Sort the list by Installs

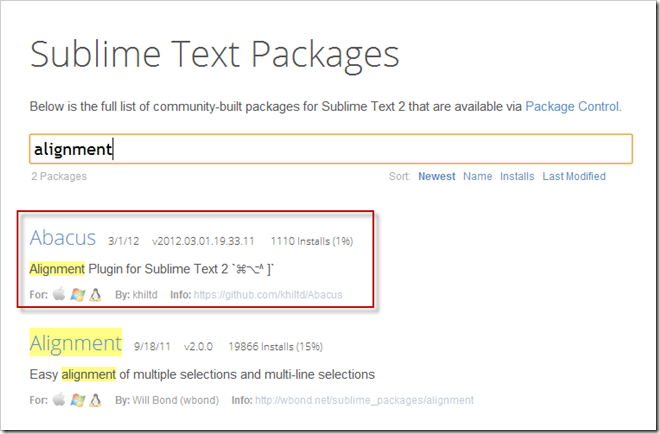coord(517,177)
